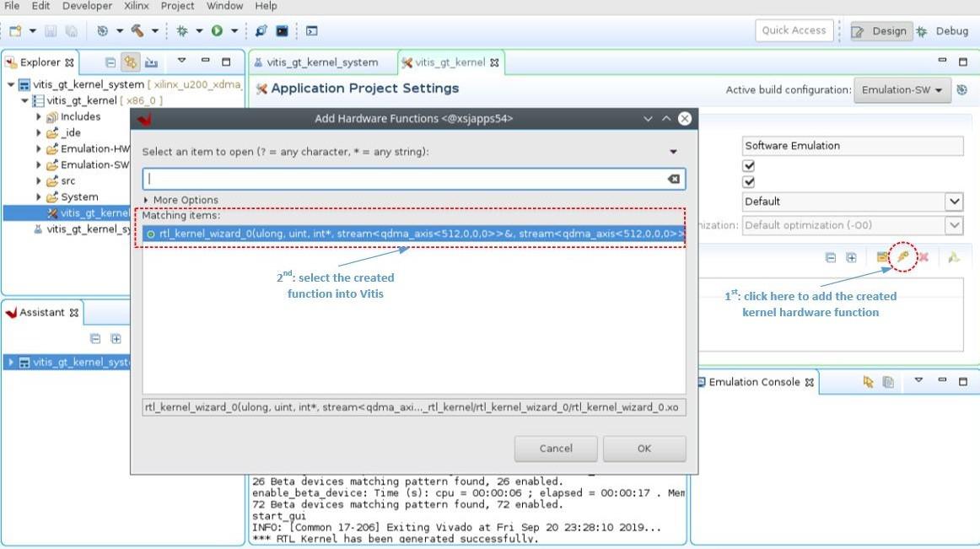Open the Xilinx menu

click(137, 6)
